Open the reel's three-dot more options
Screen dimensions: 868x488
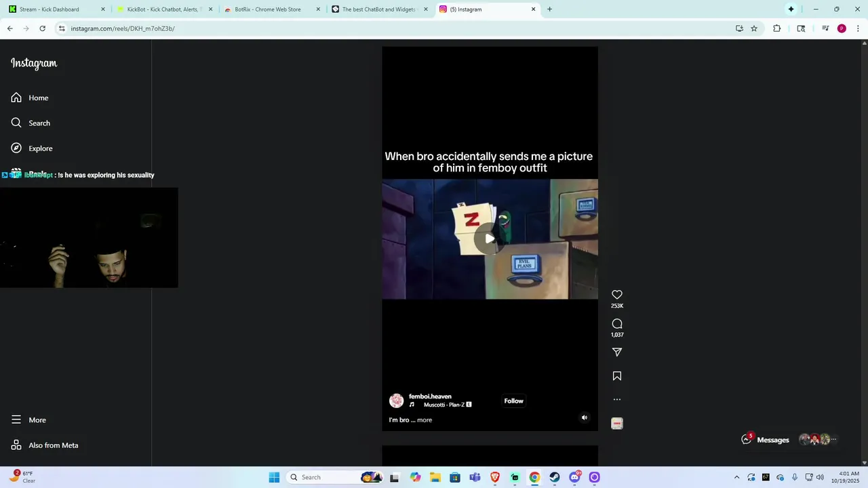point(617,400)
